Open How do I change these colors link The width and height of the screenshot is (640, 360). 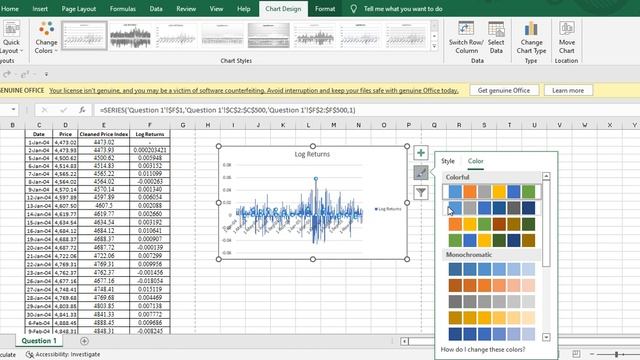click(483, 350)
